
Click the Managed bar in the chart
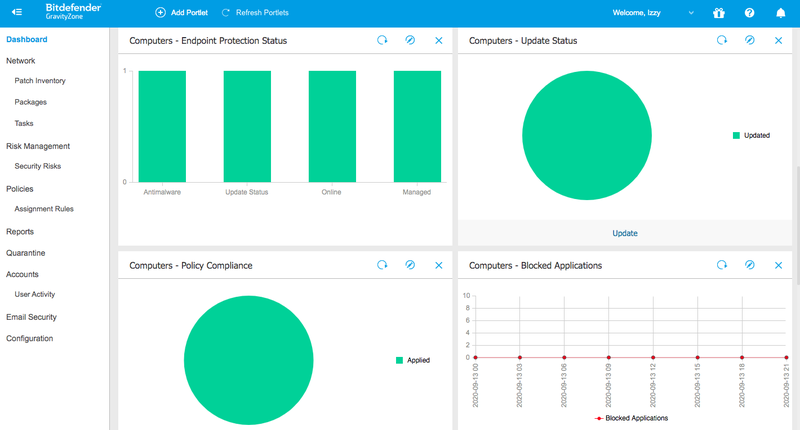pos(417,127)
